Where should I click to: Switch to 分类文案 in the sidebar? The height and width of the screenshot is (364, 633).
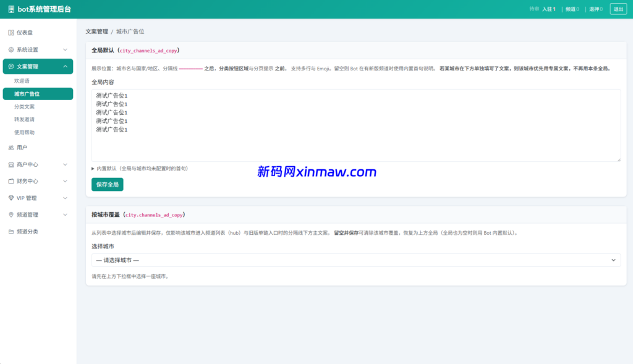(x=25, y=106)
